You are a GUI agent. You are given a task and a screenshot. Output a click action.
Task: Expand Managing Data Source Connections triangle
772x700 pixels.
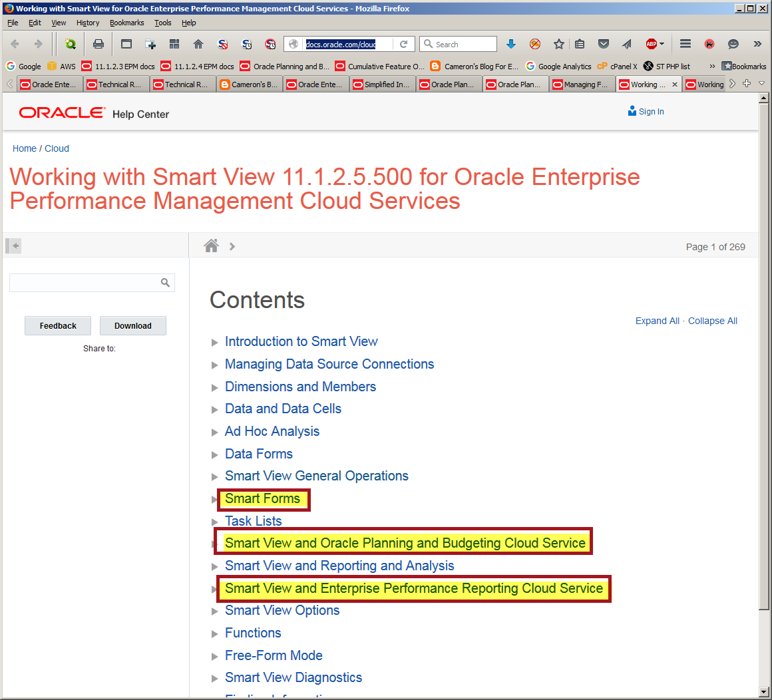pos(215,365)
